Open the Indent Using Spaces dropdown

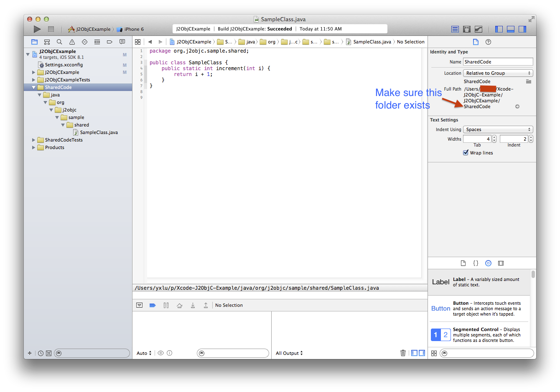(498, 129)
